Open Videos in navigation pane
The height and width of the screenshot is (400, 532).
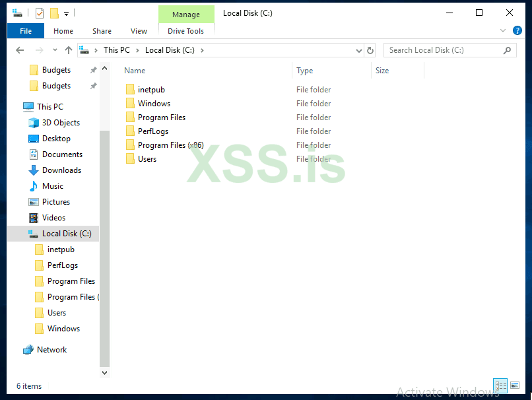[53, 218]
